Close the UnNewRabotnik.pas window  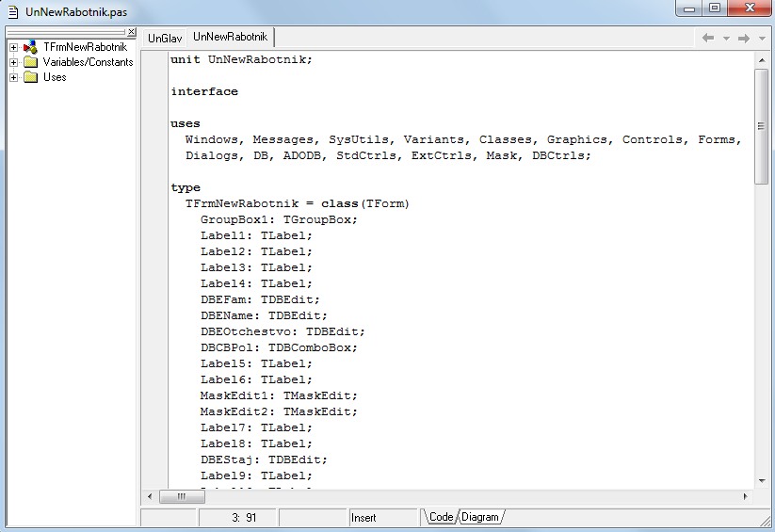pos(750,8)
